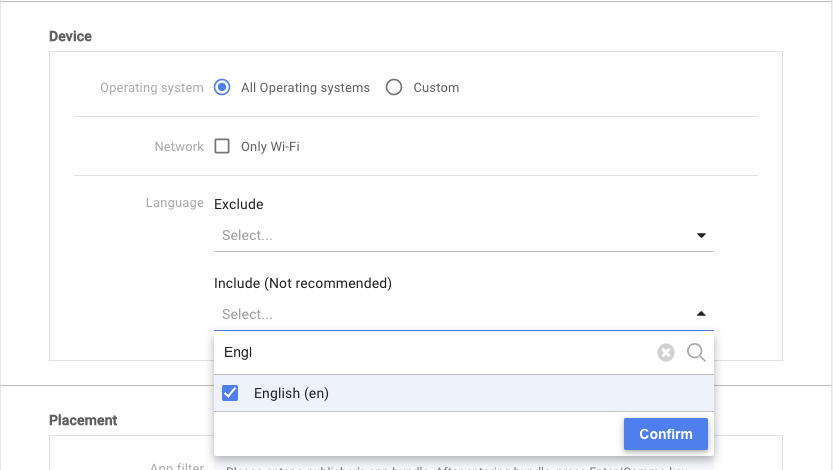The image size is (833, 470).
Task: Click the Device section heading
Action: (x=70, y=36)
